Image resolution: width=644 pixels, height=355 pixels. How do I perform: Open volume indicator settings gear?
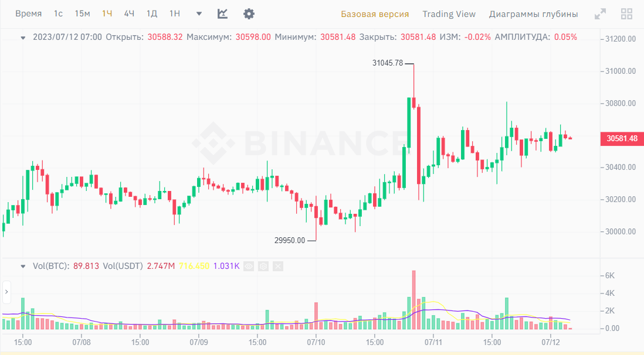point(263,266)
